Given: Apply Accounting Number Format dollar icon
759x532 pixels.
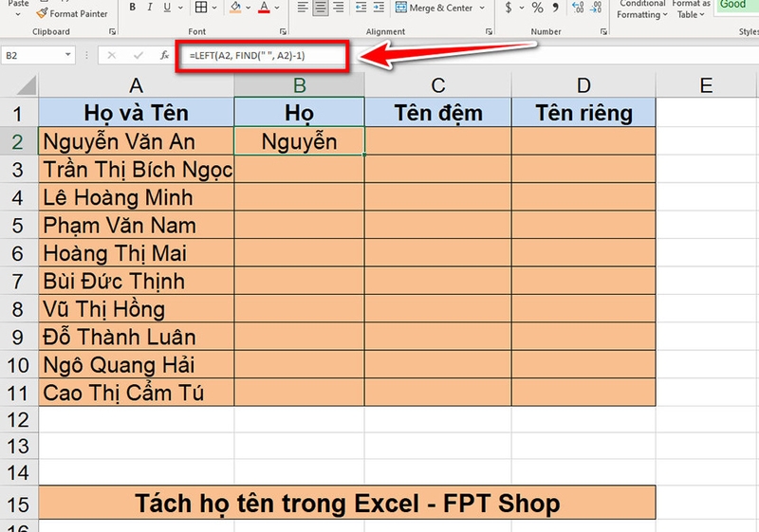Looking at the screenshot, I should (509, 8).
